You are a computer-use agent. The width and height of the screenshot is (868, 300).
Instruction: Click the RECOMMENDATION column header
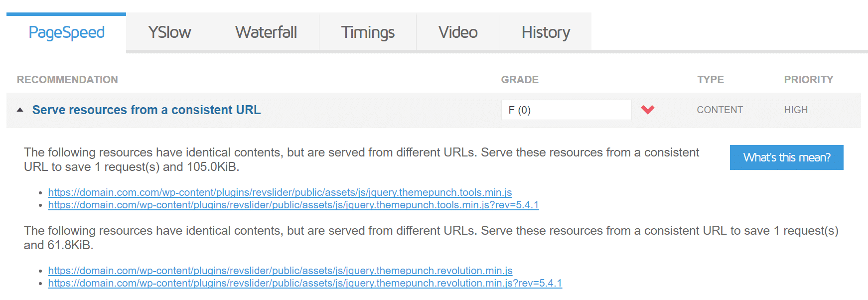(x=67, y=79)
